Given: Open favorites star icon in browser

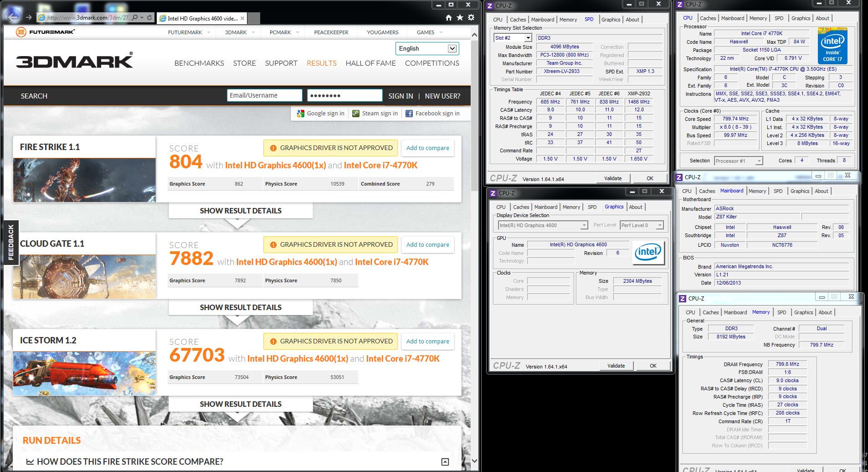Looking at the screenshot, I should [460, 17].
